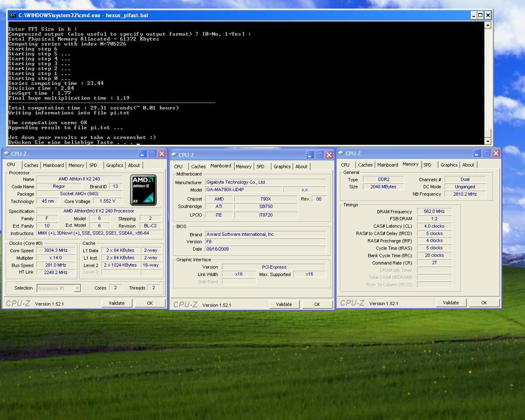
Task: Click the cmd vertical scrollbar thumb
Action: pos(488,134)
